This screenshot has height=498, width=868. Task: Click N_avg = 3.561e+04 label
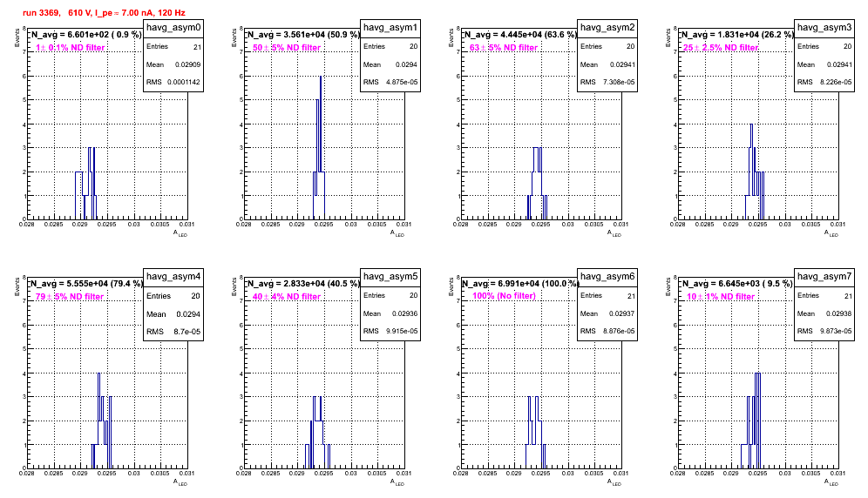tap(302, 34)
